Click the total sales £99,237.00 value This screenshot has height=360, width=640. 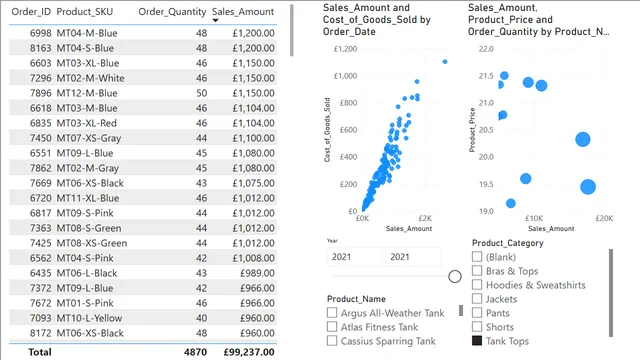pos(249,352)
